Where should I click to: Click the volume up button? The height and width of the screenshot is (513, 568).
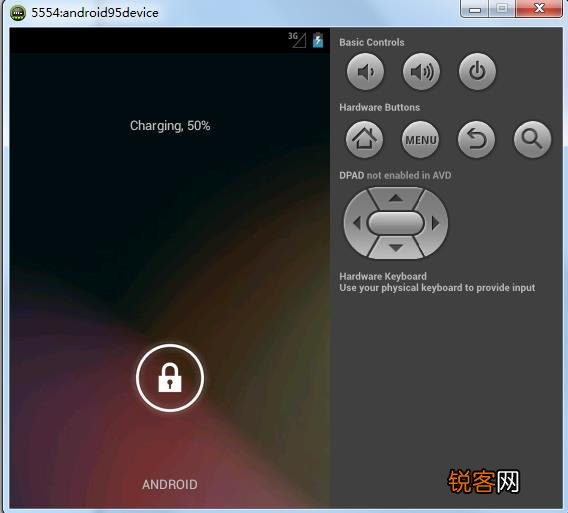point(421,71)
